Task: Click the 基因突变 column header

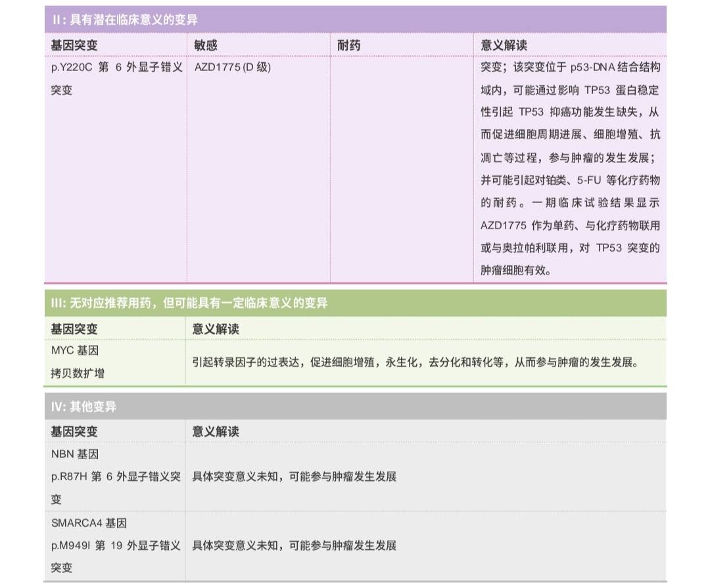Action: (x=68, y=43)
